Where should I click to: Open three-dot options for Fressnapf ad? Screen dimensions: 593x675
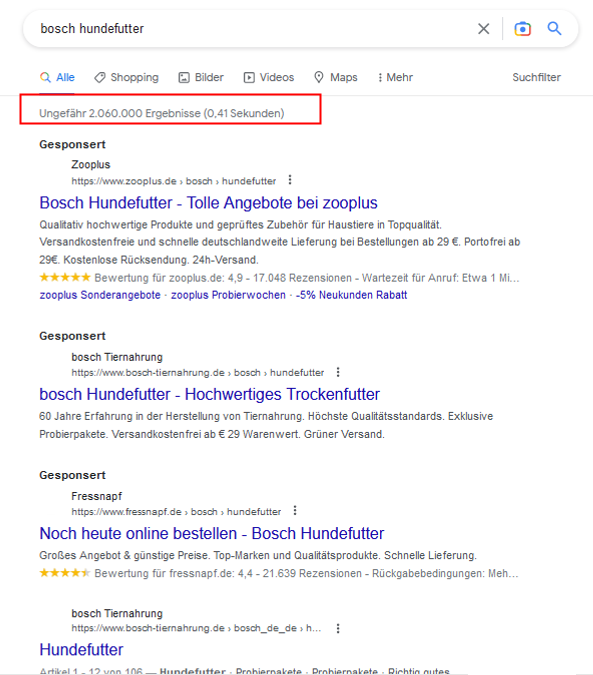coord(295,511)
